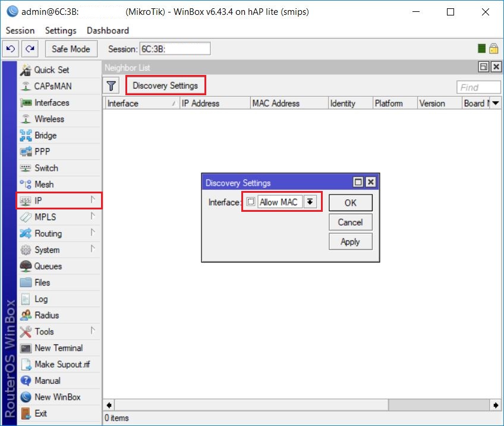Toggle Safe Mode

71,49
